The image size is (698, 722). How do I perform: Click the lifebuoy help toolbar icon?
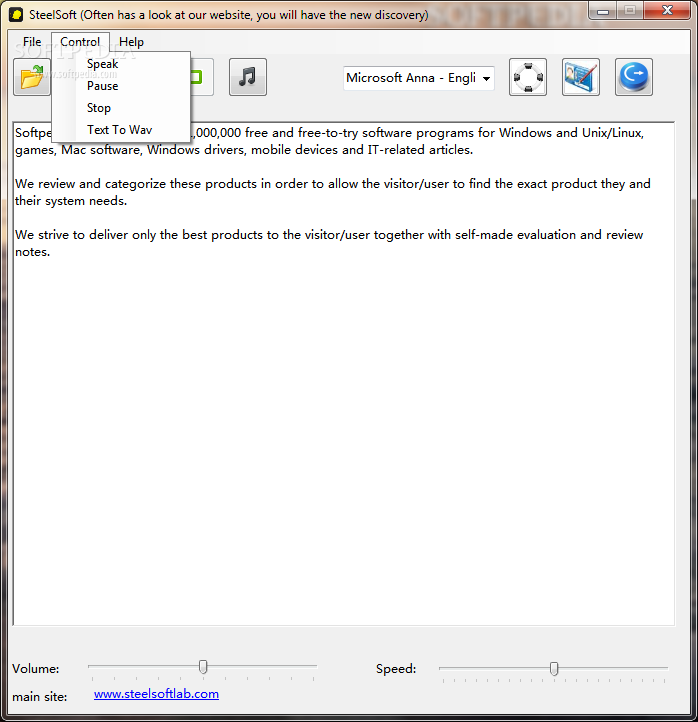pos(528,77)
